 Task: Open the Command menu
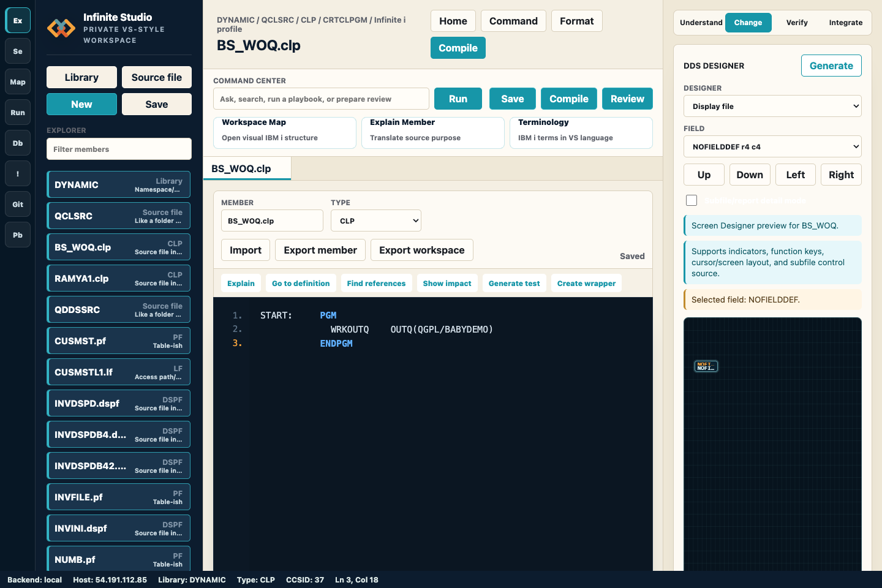(x=513, y=21)
